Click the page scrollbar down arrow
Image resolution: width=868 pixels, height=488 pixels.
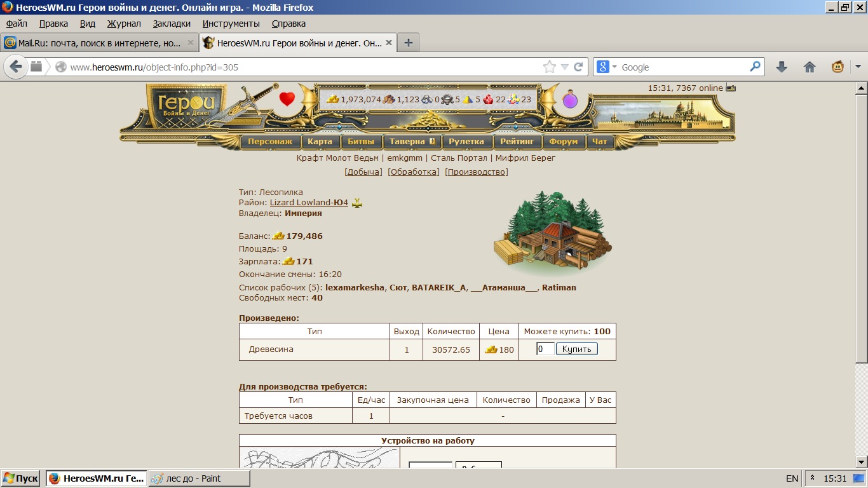click(862, 462)
